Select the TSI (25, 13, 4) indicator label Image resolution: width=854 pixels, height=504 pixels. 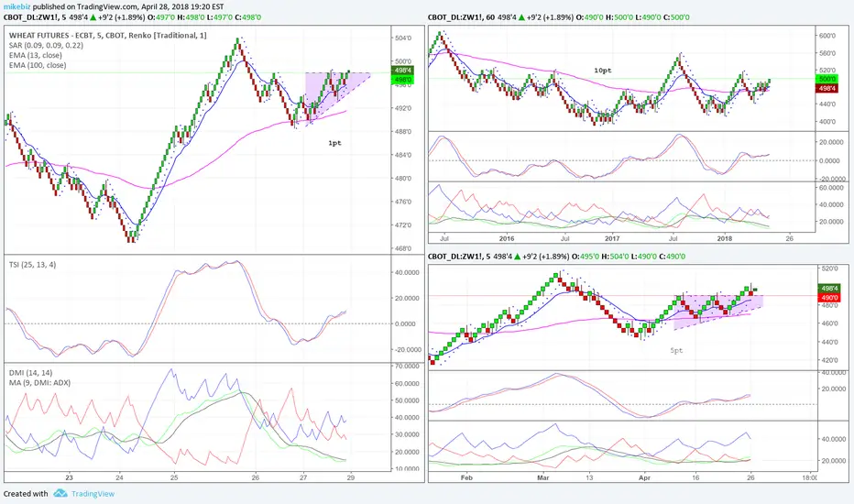tap(32, 264)
